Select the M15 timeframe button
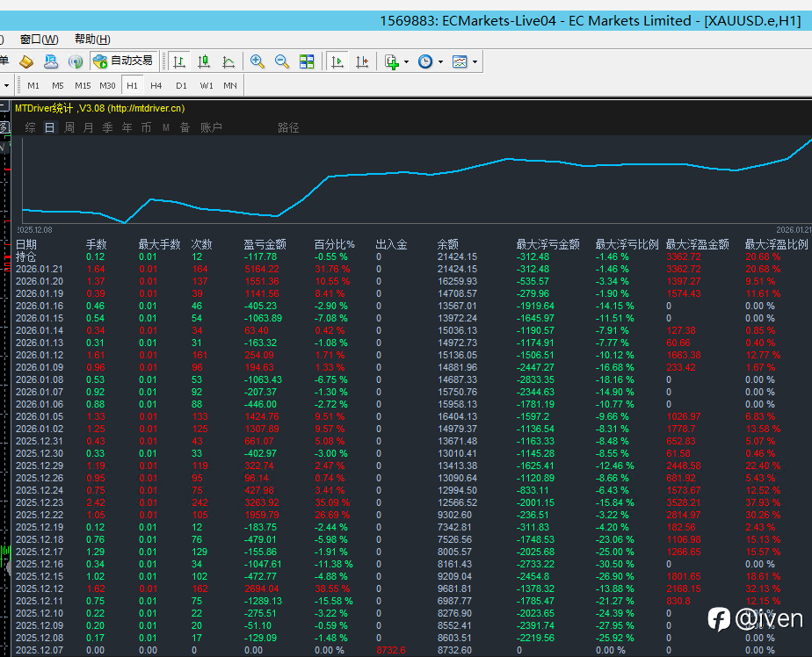812x657 pixels. click(x=82, y=85)
